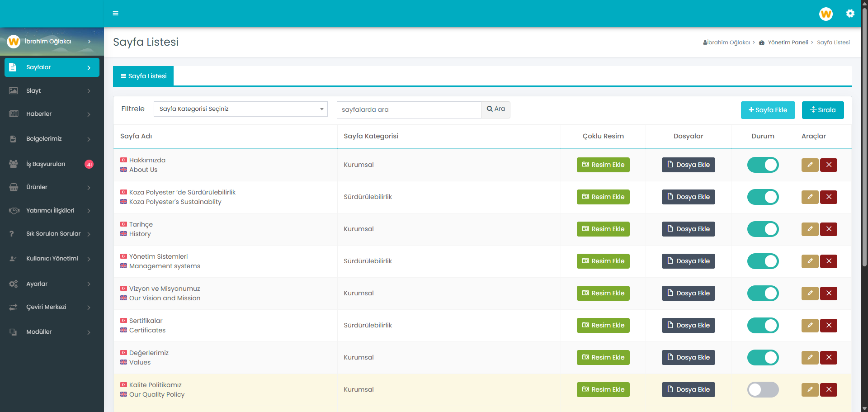Open the Sayfalar sidebar menu item

tap(52, 67)
